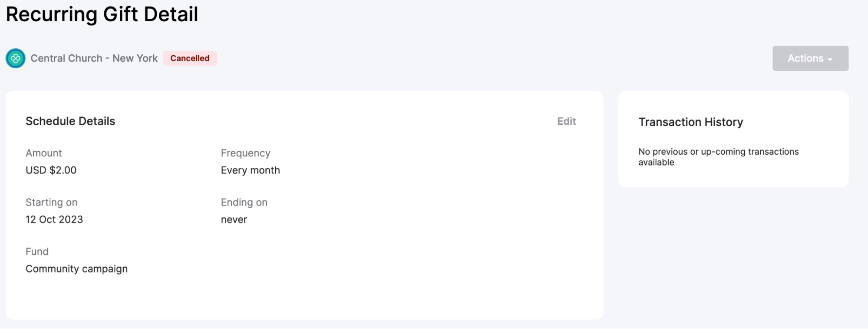Image resolution: width=868 pixels, height=329 pixels.
Task: Click the Frequency field label
Action: point(245,153)
